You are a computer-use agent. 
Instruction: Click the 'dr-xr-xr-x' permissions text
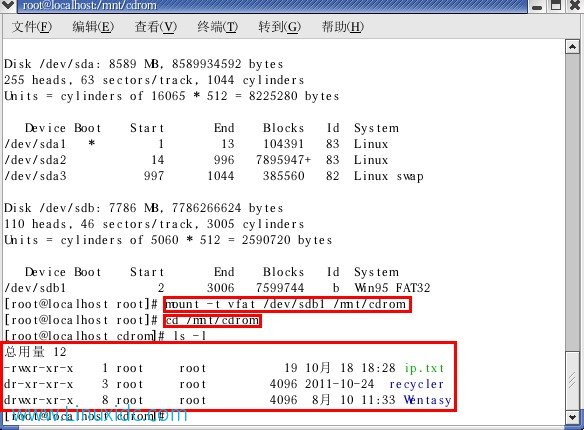(x=39, y=384)
